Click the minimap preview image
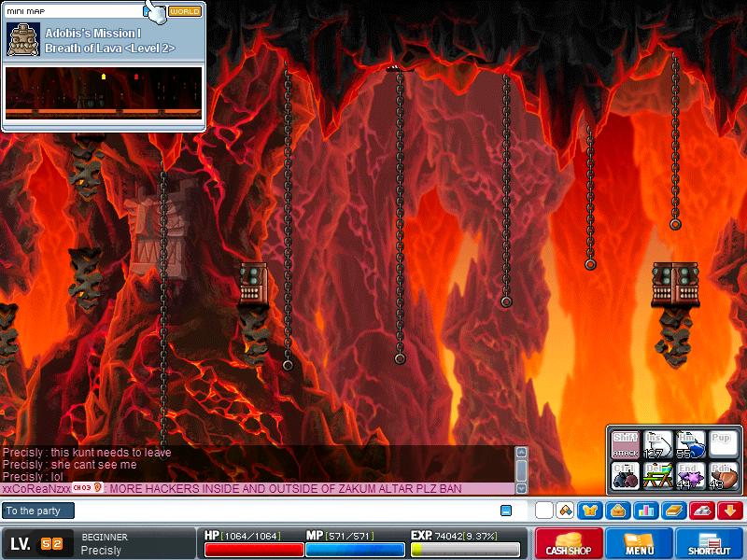The height and width of the screenshot is (560, 747). pos(104,93)
